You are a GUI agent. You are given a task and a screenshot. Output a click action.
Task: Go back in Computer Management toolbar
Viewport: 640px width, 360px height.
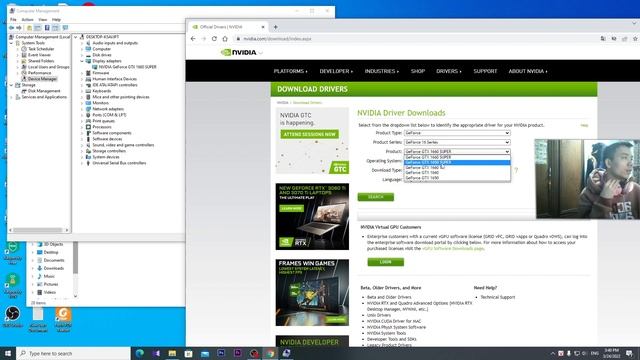pos(11,28)
